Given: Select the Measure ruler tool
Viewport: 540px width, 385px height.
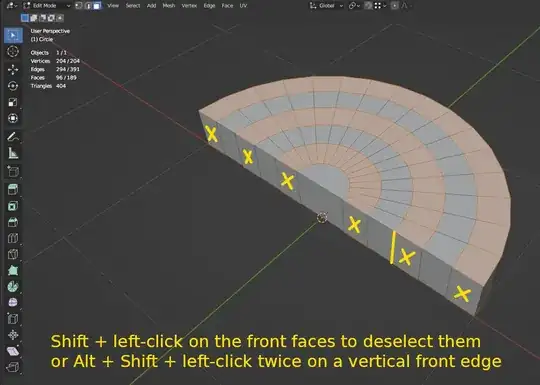Looking at the screenshot, I should 13,153.
